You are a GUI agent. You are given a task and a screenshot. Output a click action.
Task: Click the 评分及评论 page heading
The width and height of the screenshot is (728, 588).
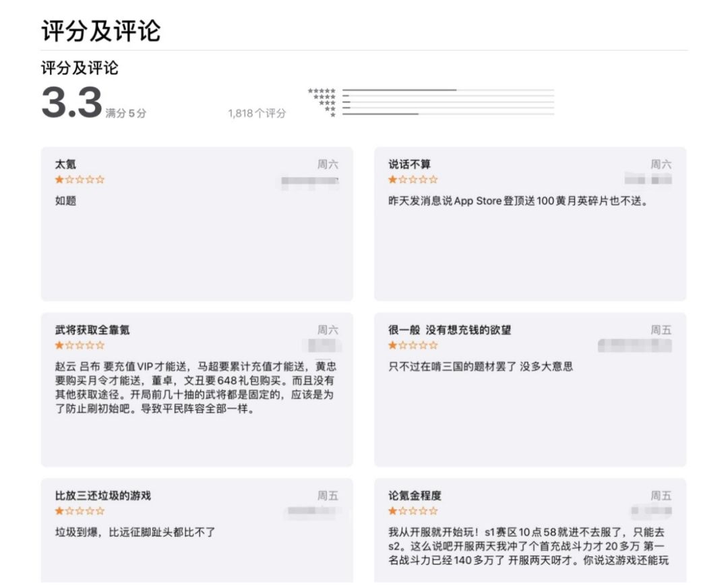click(x=100, y=30)
